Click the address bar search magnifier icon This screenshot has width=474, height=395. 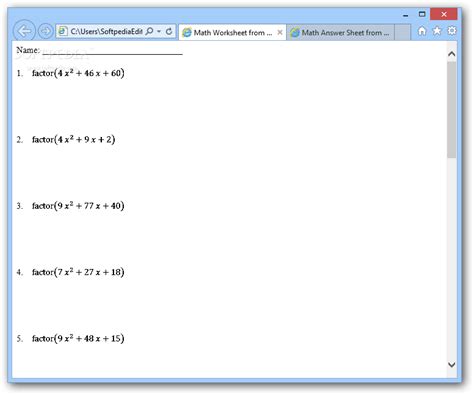point(150,31)
